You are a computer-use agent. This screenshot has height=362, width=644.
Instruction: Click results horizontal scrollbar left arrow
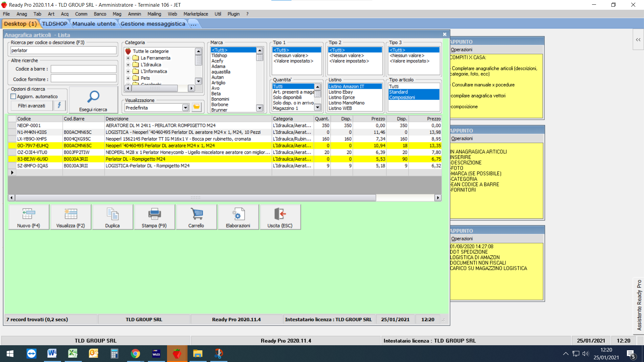[11, 198]
